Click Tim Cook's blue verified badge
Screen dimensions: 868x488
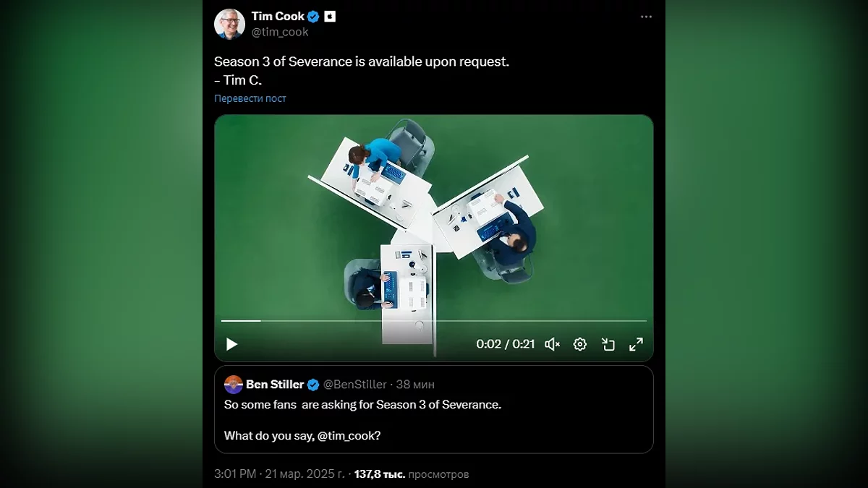[x=314, y=17]
